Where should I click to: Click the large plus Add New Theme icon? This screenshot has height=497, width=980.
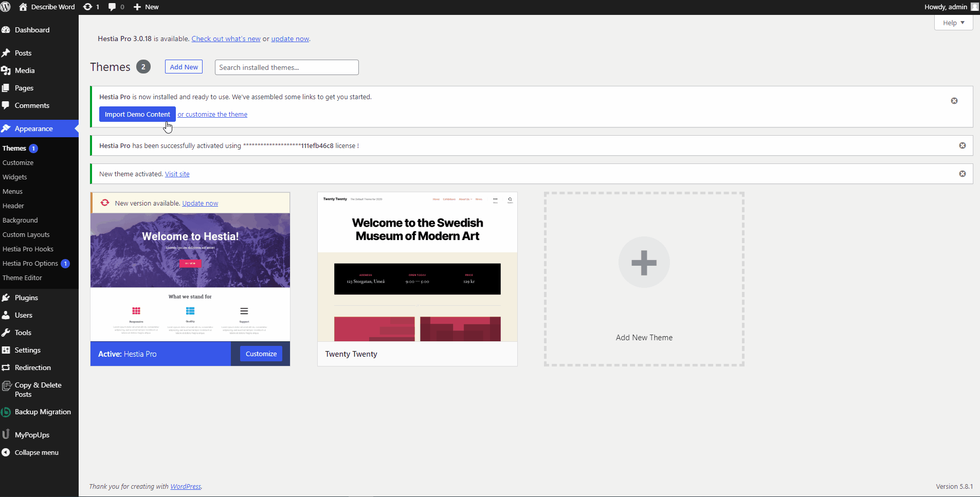(644, 262)
